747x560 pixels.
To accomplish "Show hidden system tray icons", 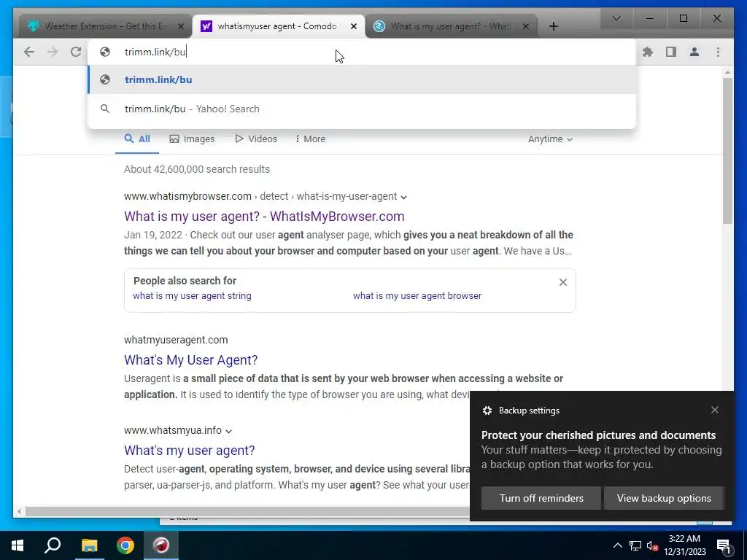I will click(x=617, y=545).
